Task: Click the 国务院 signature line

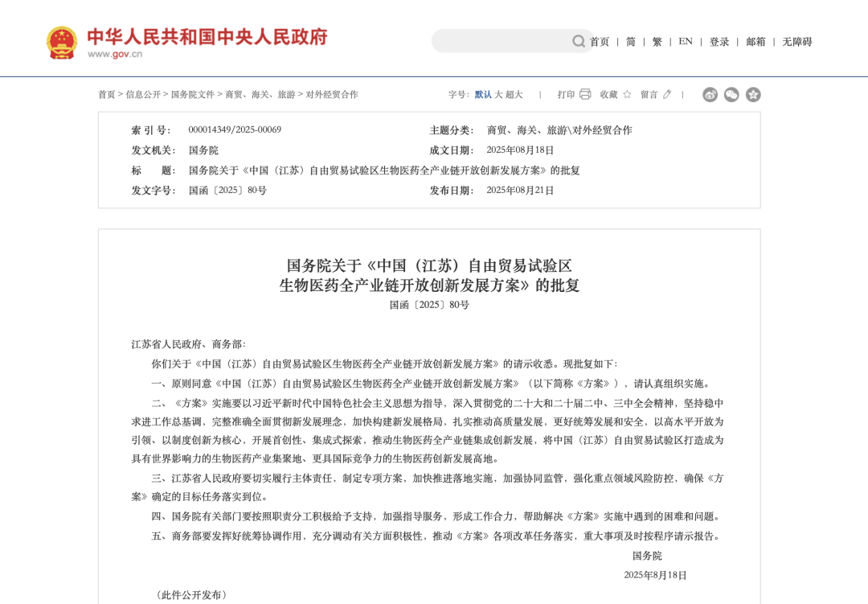Action: click(x=647, y=556)
